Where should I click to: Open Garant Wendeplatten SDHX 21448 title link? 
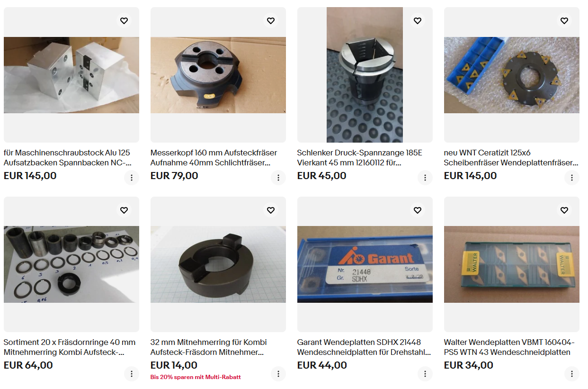pos(364,347)
